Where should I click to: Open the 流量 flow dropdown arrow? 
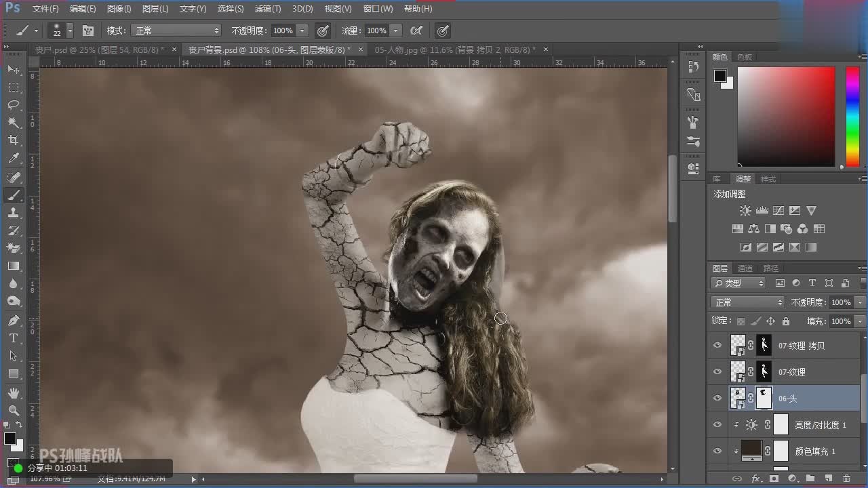[x=396, y=30]
